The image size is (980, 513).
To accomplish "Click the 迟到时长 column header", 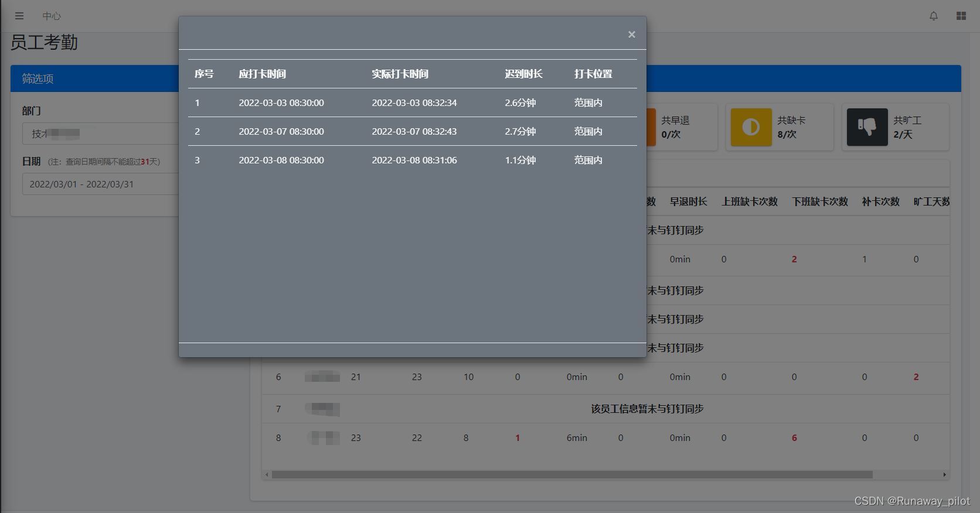I will click(523, 74).
